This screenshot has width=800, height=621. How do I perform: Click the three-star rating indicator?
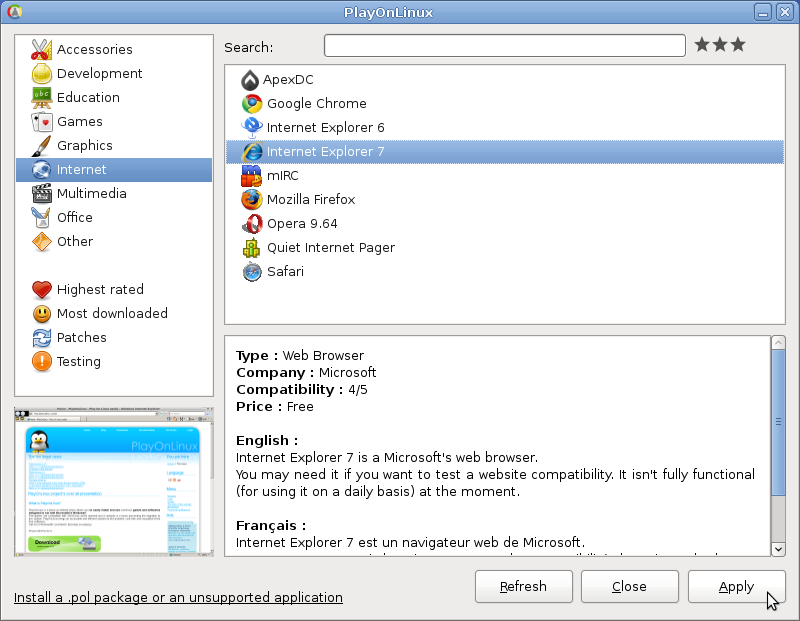[x=720, y=45]
